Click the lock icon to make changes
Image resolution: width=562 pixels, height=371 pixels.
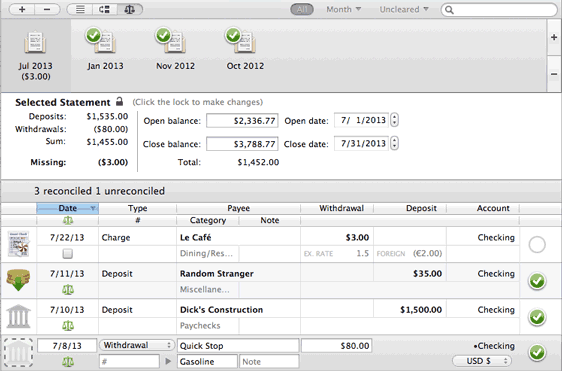(119, 101)
